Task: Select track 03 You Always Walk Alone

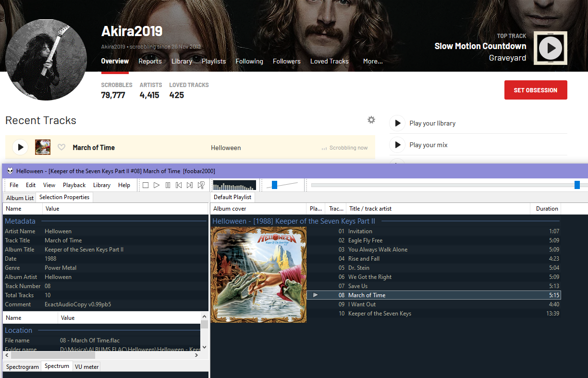Action: (434, 250)
